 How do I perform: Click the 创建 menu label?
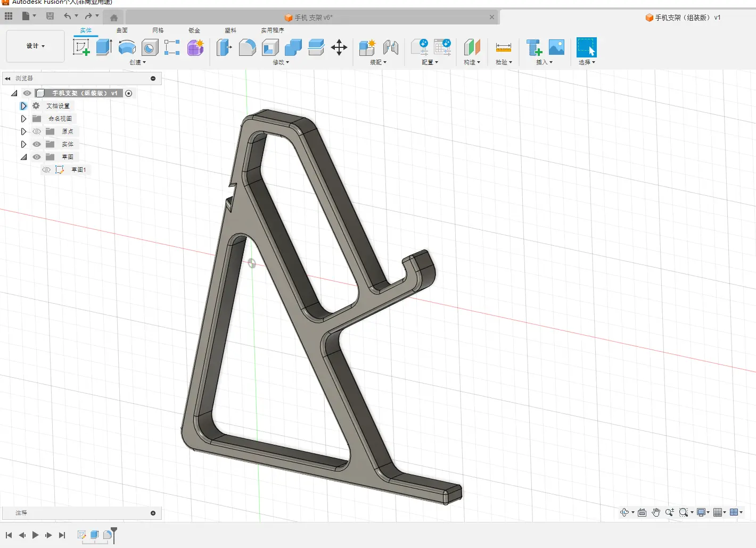(x=137, y=62)
